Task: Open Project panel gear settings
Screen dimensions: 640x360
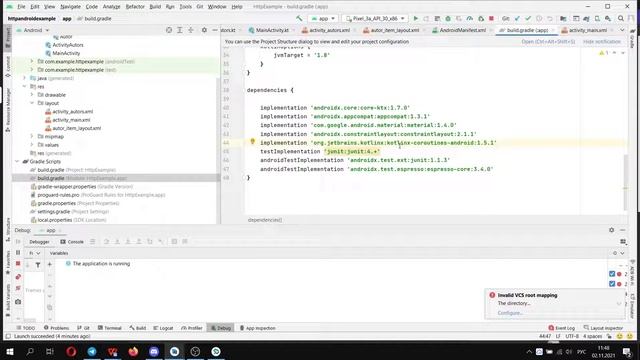Action: [x=204, y=30]
